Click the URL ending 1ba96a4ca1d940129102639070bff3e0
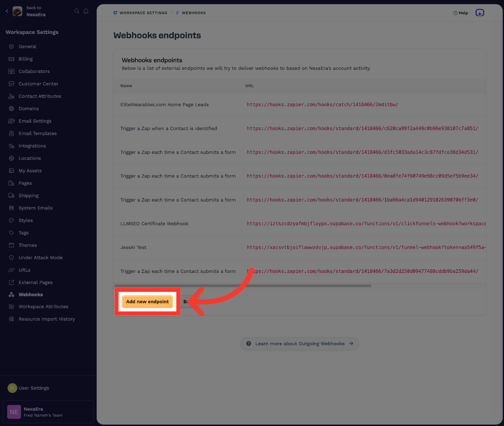The width and height of the screenshot is (504, 426). pyautogui.click(x=362, y=200)
